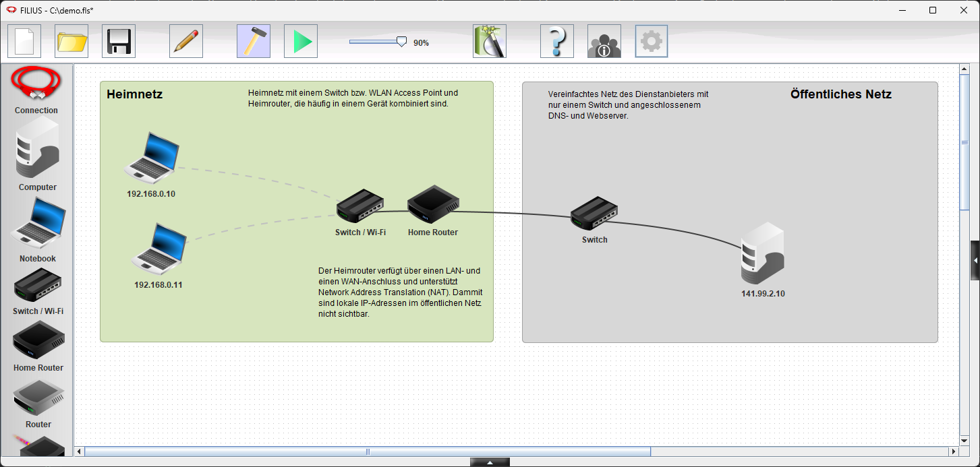This screenshot has width=980, height=467.
Task: Open the software wizard icon
Action: pos(490,42)
